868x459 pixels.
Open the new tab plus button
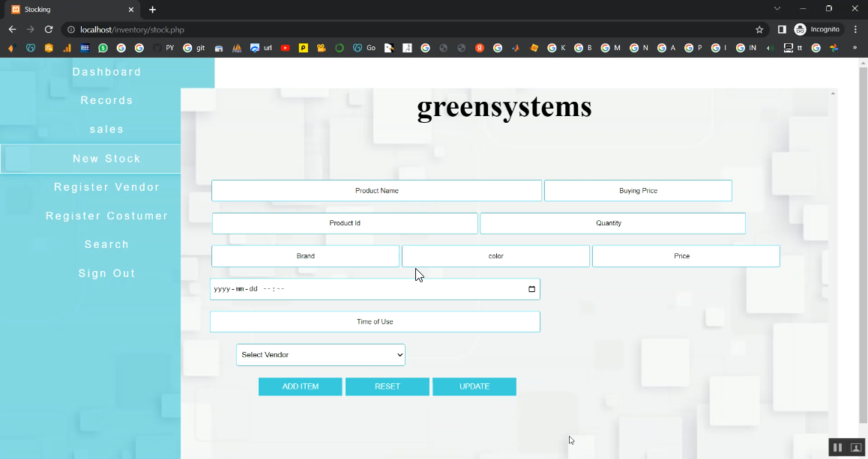point(153,10)
